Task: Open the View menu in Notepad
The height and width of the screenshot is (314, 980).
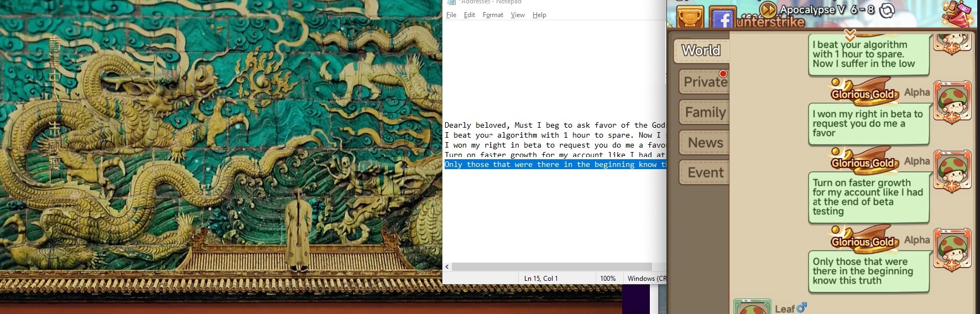Action: [518, 15]
